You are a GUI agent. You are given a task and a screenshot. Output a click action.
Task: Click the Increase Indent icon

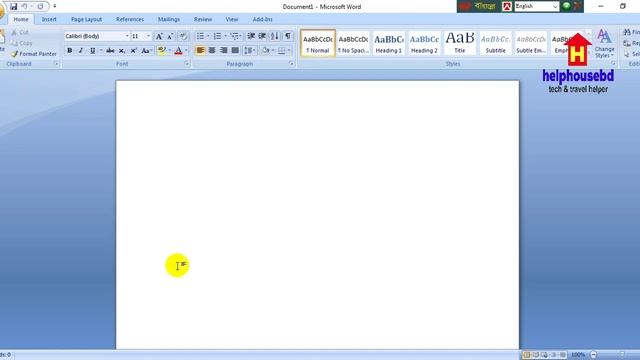coord(262,36)
